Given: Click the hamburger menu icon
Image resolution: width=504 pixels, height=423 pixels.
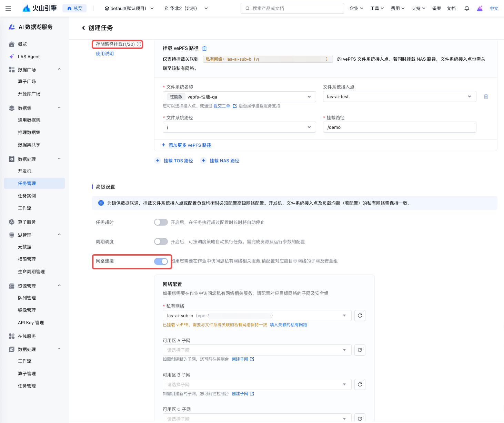Looking at the screenshot, I should click(x=8, y=8).
